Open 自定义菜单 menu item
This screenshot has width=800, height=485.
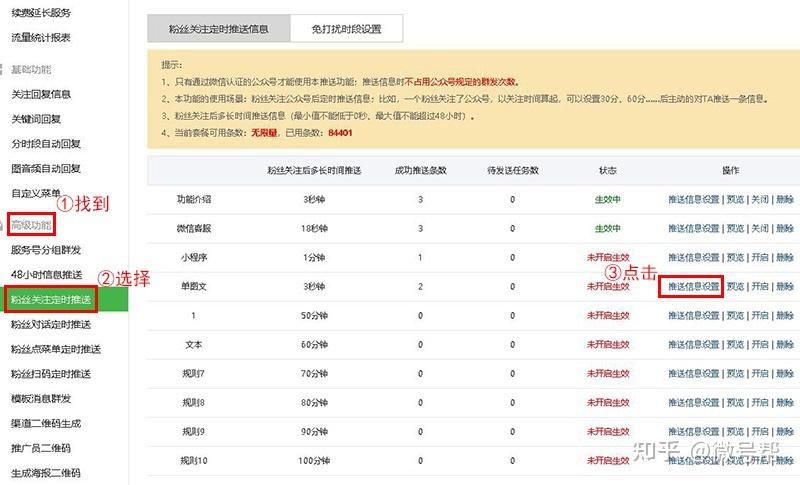click(x=36, y=193)
